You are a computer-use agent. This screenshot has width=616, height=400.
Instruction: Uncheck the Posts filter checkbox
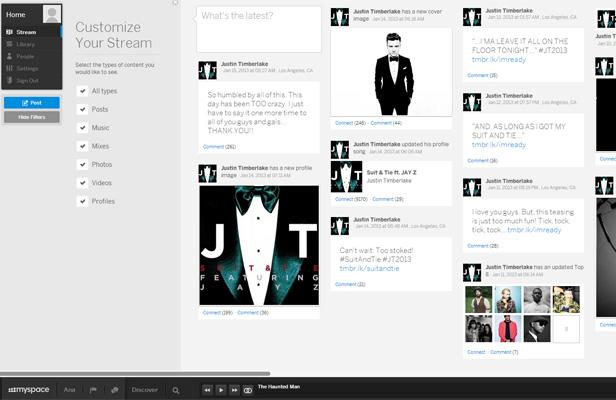click(x=82, y=109)
